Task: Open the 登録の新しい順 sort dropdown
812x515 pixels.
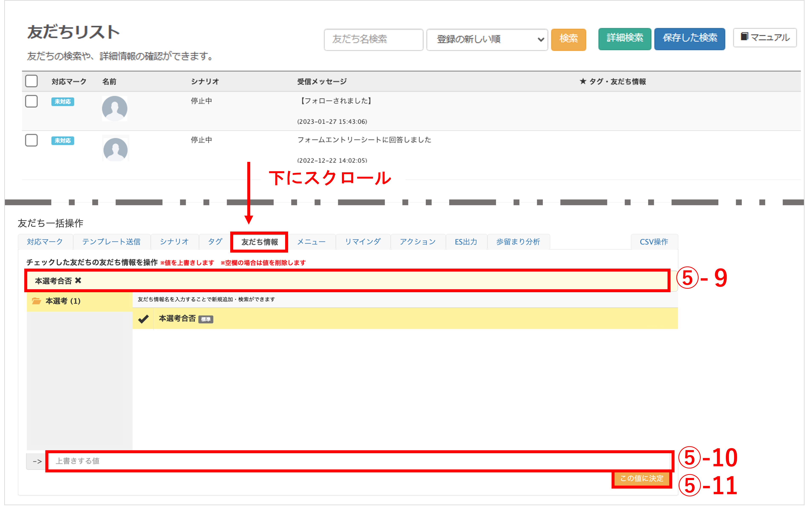Action: point(487,39)
